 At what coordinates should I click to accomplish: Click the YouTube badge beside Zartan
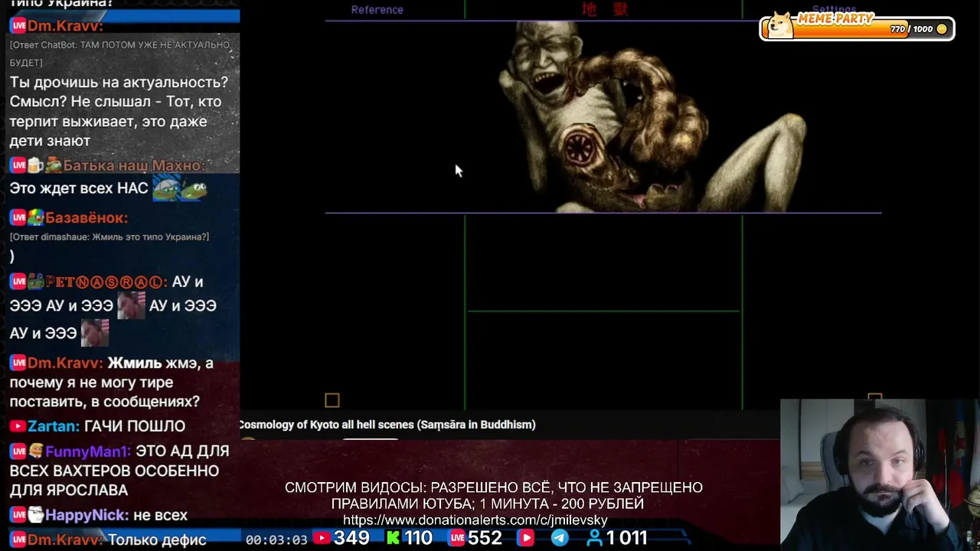tap(18, 426)
